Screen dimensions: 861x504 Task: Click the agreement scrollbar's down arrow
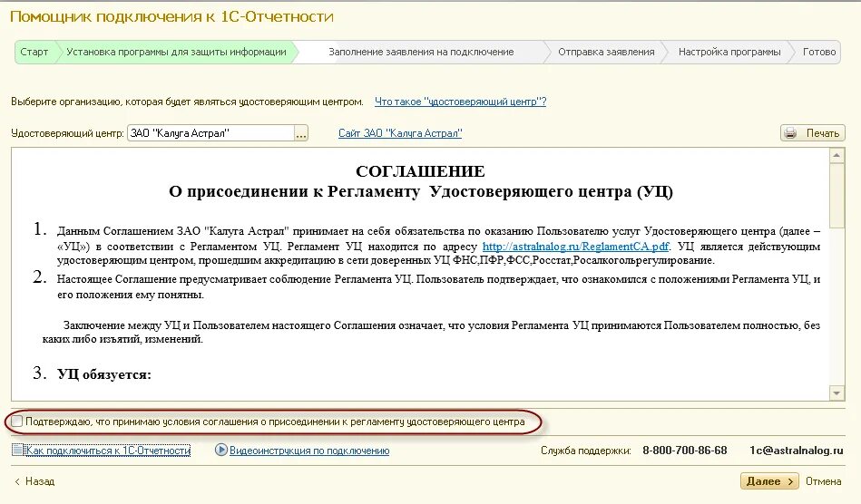[x=837, y=393]
